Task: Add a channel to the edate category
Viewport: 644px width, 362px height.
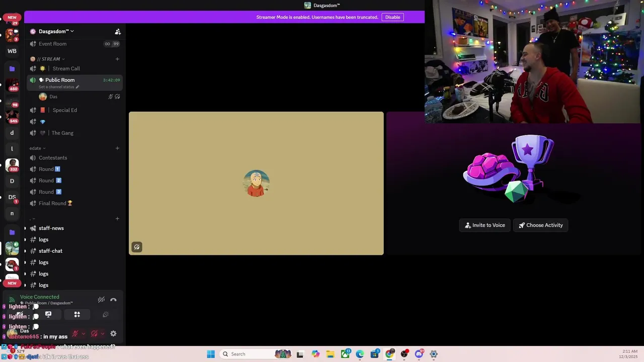Action: point(117,148)
